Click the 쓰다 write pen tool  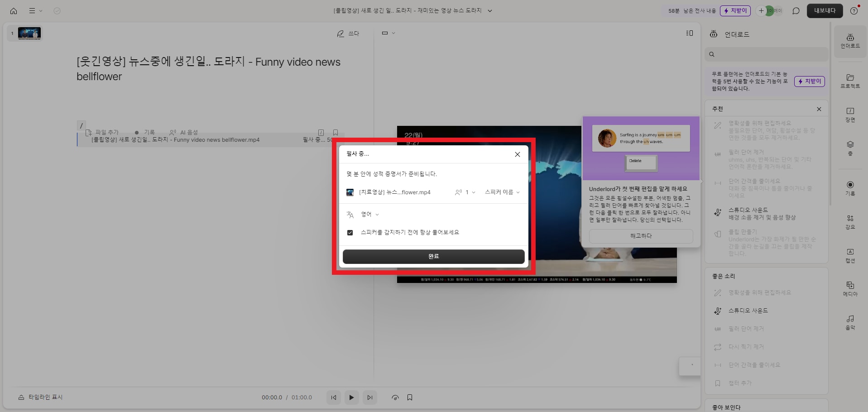(348, 34)
